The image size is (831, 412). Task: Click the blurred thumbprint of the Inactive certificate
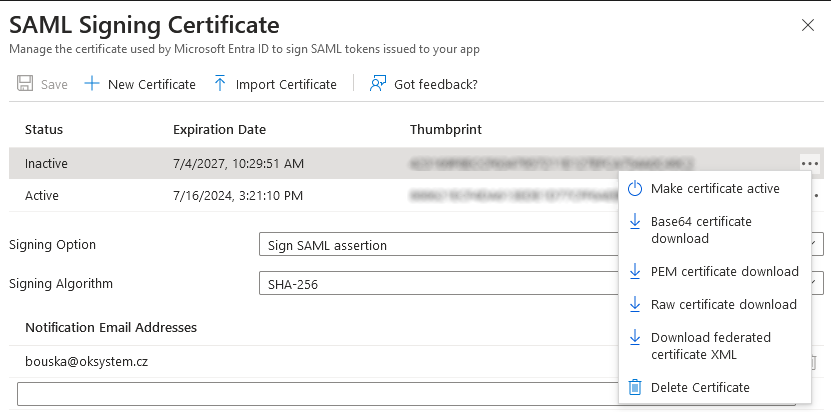(x=551, y=164)
